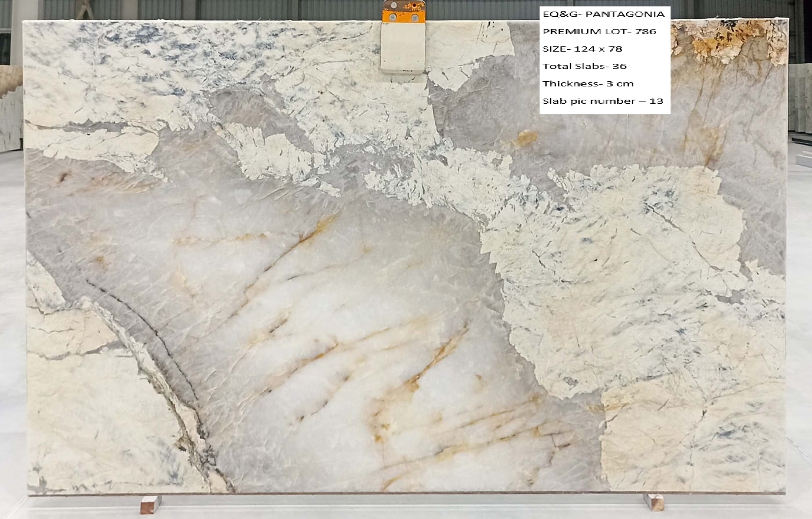812x519 pixels.
Task: Click the right wooden support block under slab
Action: click(x=653, y=502)
